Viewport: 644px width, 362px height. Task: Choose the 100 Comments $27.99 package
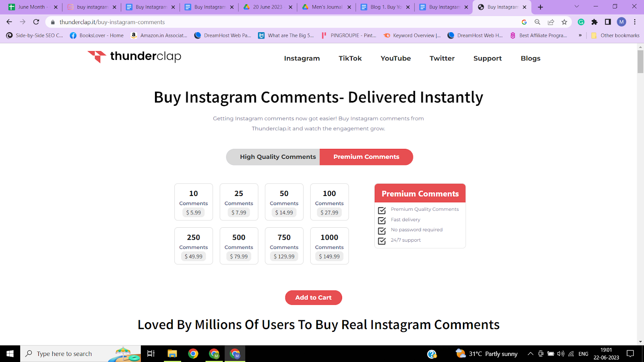click(x=329, y=202)
